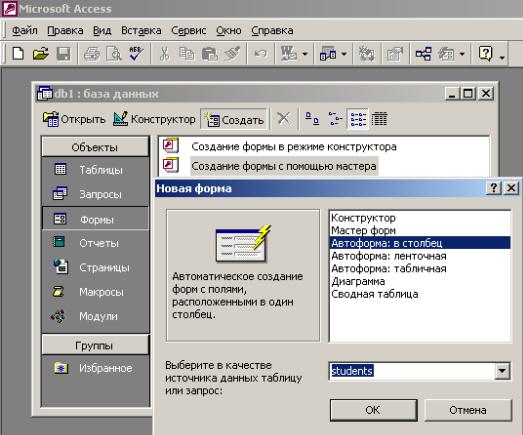
Task: Select Страницы in objects panel
Action: 95,267
